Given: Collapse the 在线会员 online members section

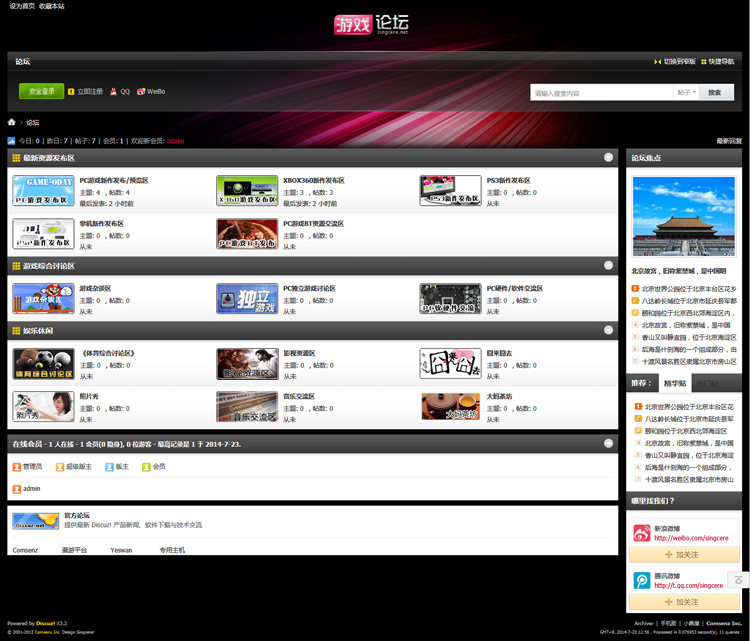Looking at the screenshot, I should [x=609, y=443].
